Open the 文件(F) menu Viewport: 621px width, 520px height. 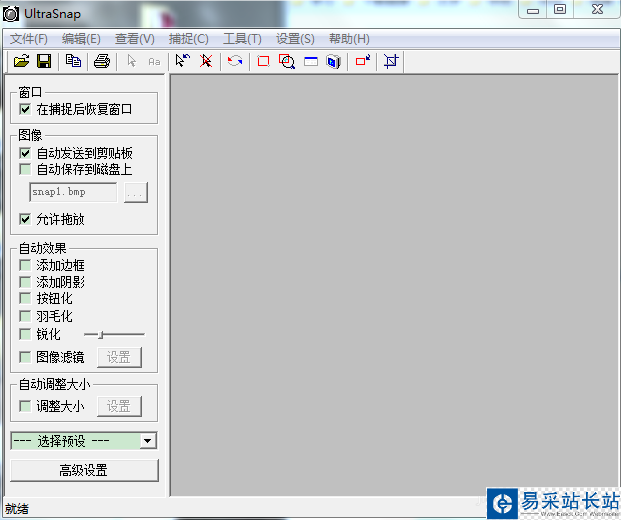[29, 39]
